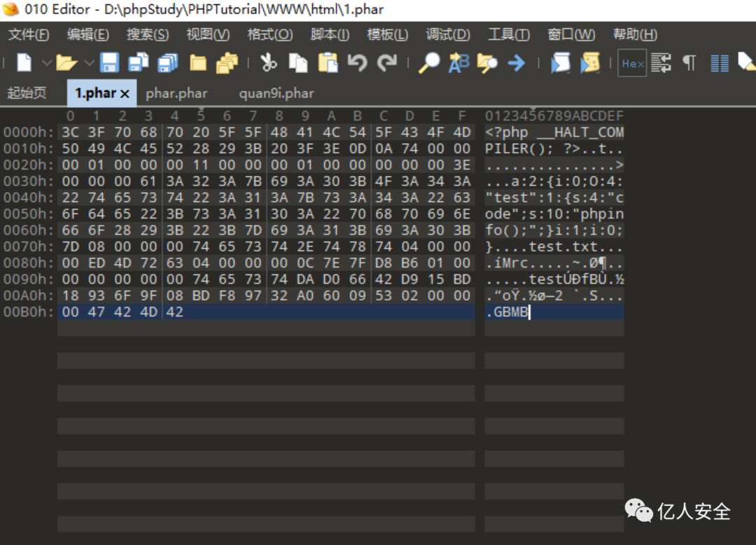The image size is (756, 545).
Task: Click ASCII text 'ode";s:10:"phpin'
Action: (554, 214)
